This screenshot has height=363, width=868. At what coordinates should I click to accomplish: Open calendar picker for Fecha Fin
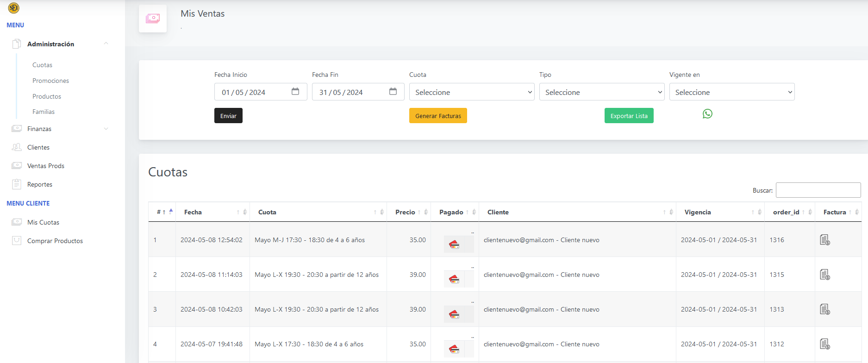pos(393,92)
